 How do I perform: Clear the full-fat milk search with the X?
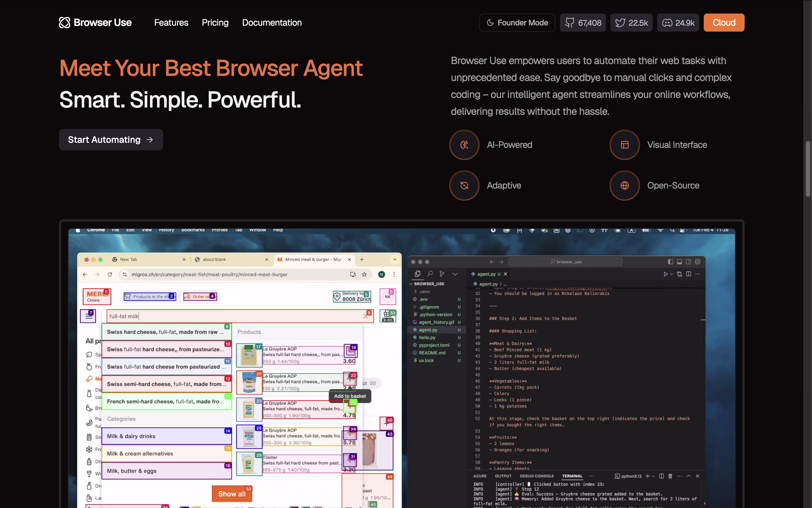click(x=365, y=316)
